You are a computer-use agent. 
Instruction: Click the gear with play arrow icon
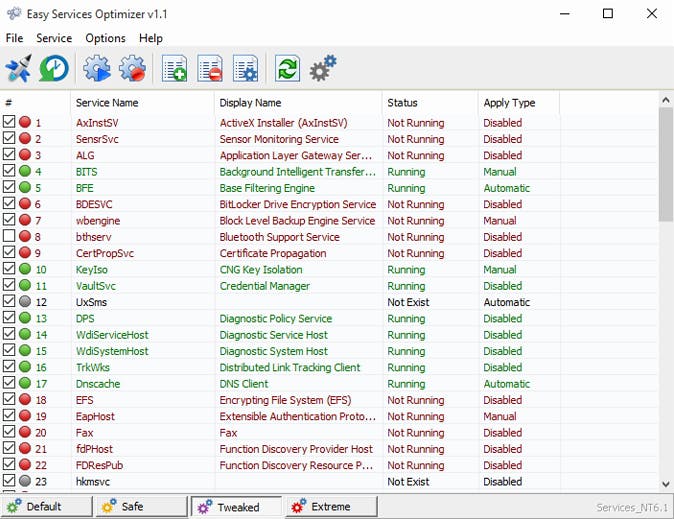coord(97,68)
